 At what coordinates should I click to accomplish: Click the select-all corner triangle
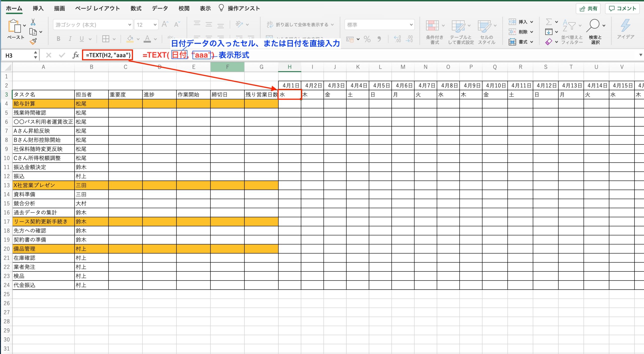pos(8,67)
